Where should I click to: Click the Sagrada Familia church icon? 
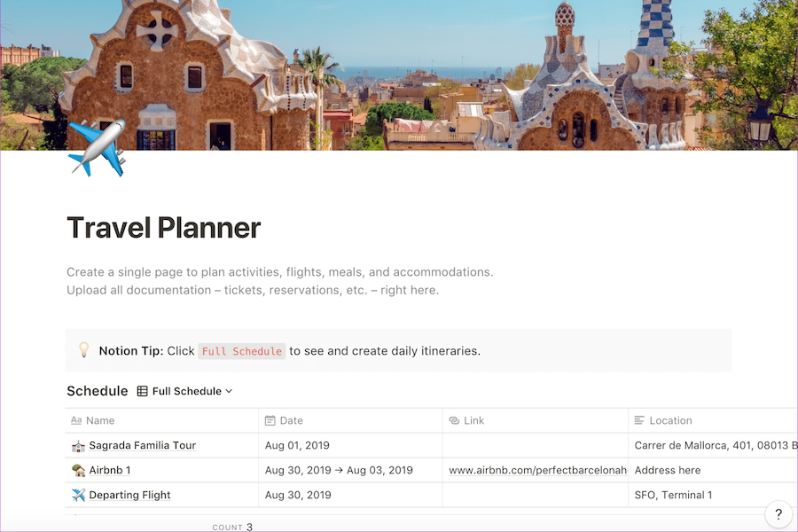(78, 446)
